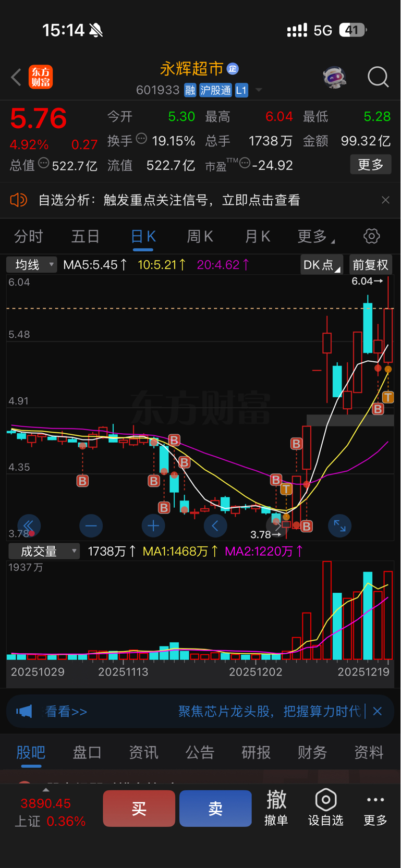Tap info icon next to 市盈TTM
Viewport: 401px width, 868px height.
click(245, 163)
